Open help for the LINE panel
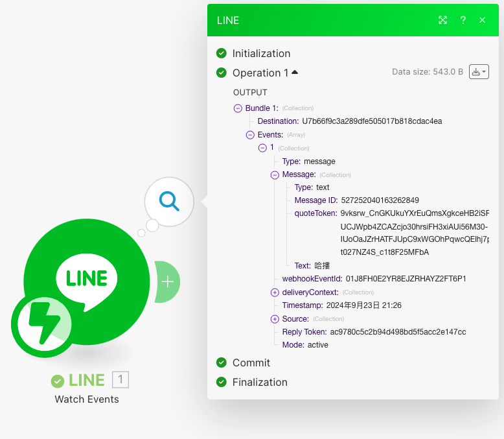This screenshot has height=439, width=504. pos(463,20)
